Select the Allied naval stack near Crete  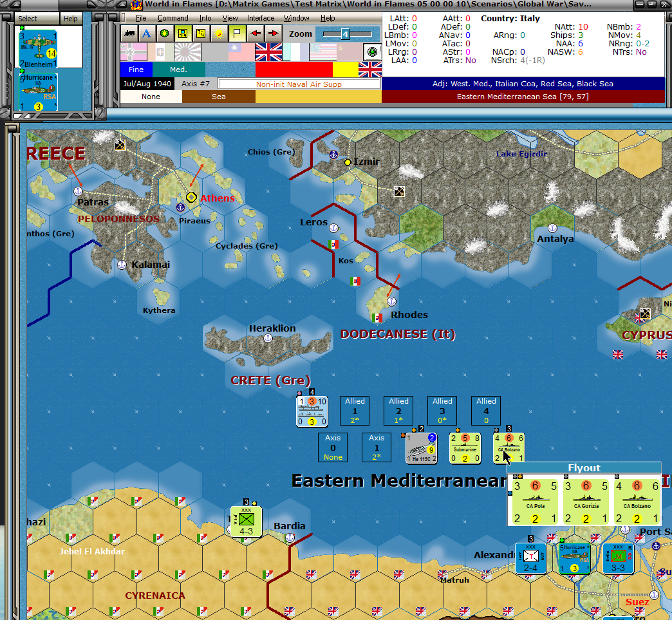tap(312, 411)
